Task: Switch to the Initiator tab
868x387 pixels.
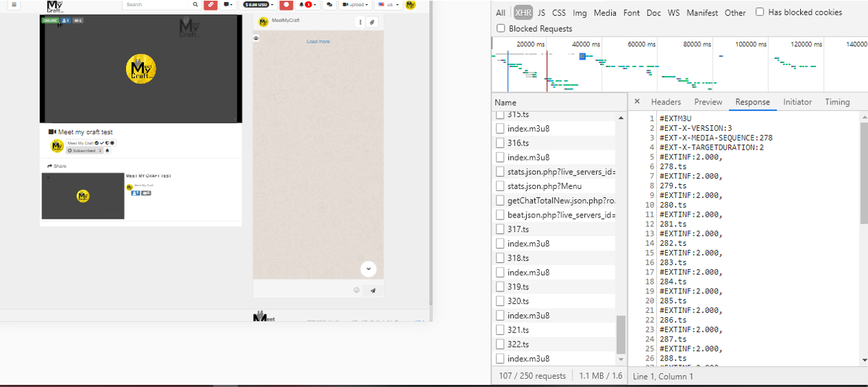Action: tap(797, 102)
